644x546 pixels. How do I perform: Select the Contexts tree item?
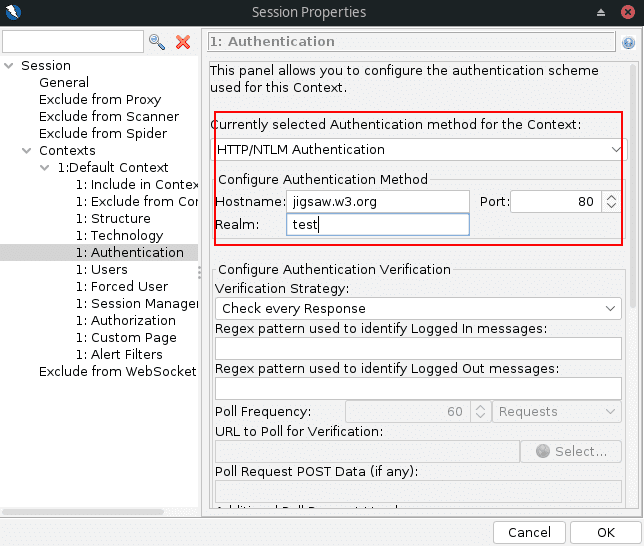67,150
